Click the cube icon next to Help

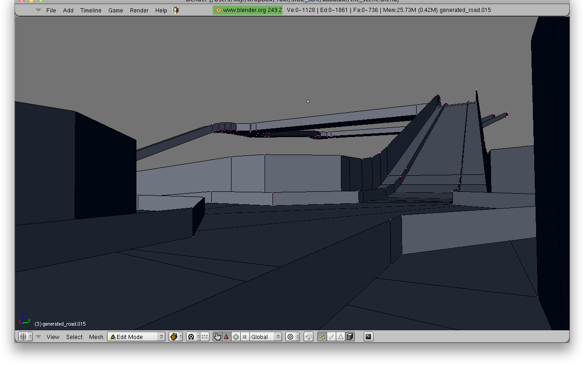click(x=175, y=10)
